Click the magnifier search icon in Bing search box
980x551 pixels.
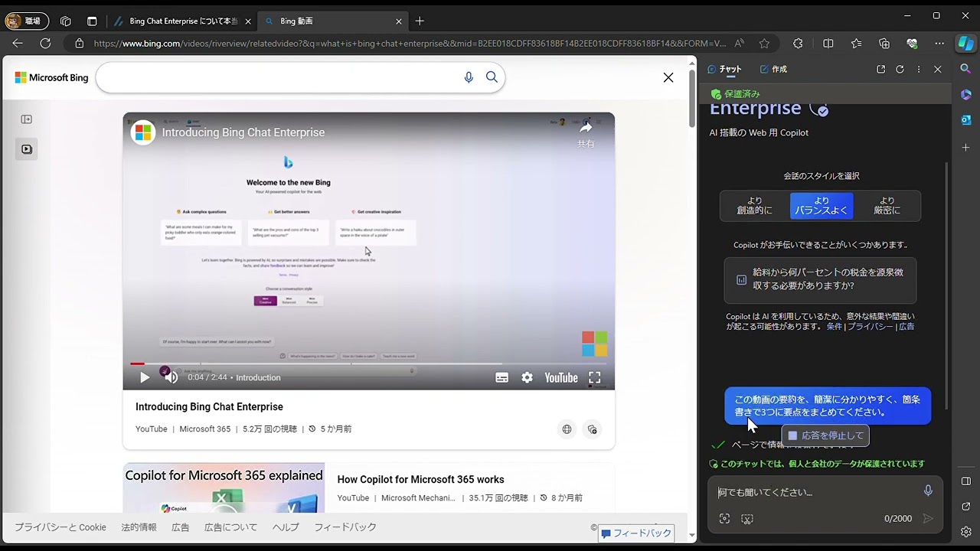pyautogui.click(x=492, y=77)
